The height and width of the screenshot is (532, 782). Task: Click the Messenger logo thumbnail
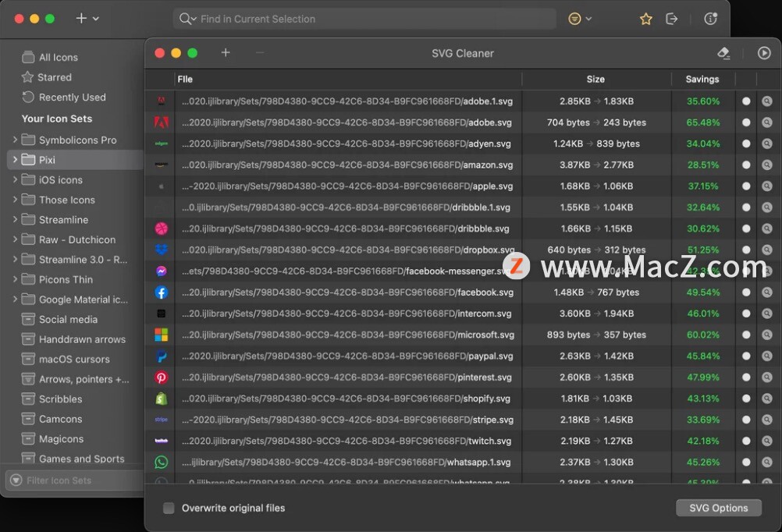point(161,271)
